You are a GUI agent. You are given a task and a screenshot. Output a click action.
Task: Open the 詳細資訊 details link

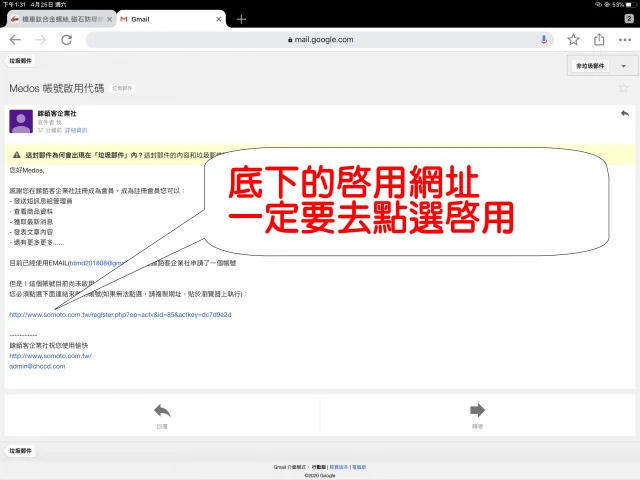coord(76,130)
